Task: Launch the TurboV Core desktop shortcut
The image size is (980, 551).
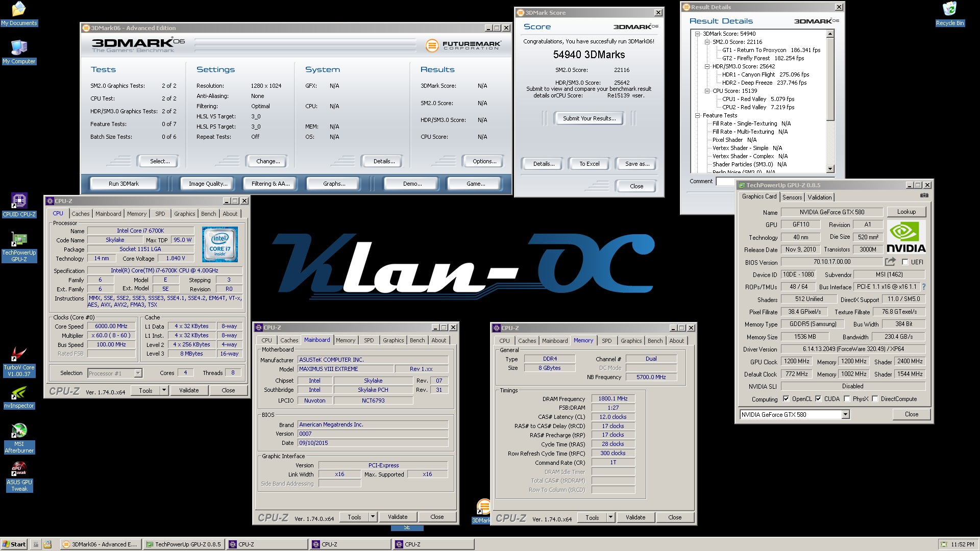Action: 19,362
